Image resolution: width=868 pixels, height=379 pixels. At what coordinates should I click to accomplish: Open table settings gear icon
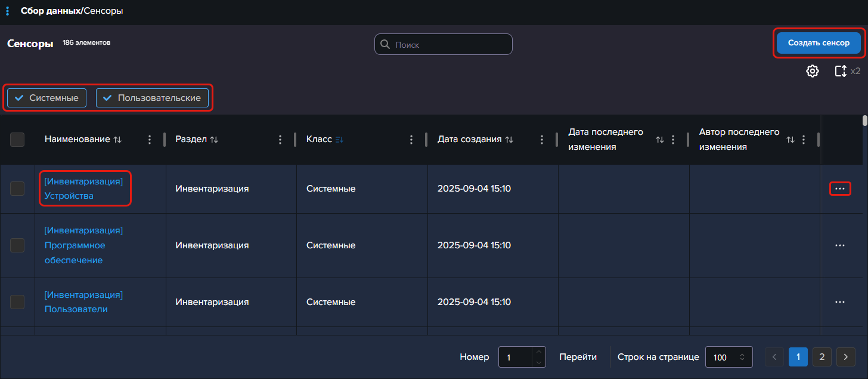coord(812,71)
